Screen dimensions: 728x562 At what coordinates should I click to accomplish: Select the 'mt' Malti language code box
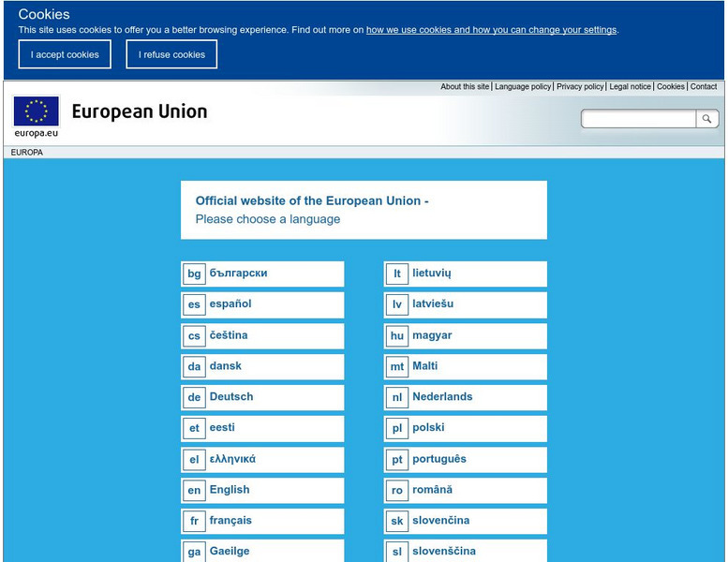[x=397, y=366]
